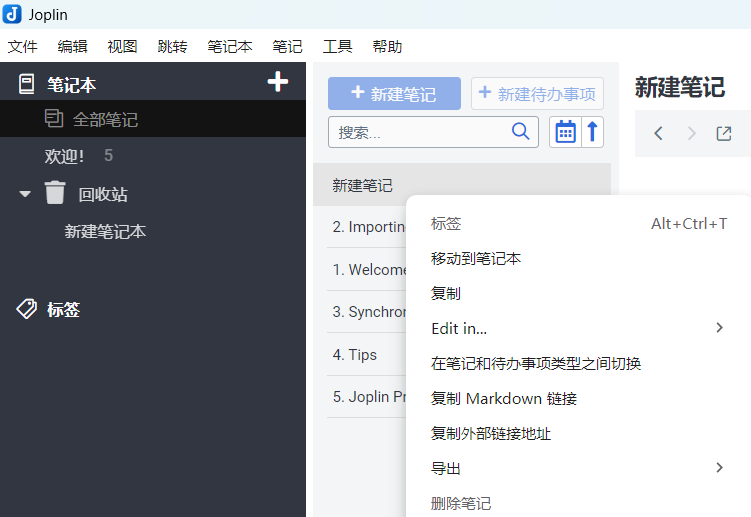The height and width of the screenshot is (517, 751).
Task: Go back with left arrow icon
Action: 659,133
